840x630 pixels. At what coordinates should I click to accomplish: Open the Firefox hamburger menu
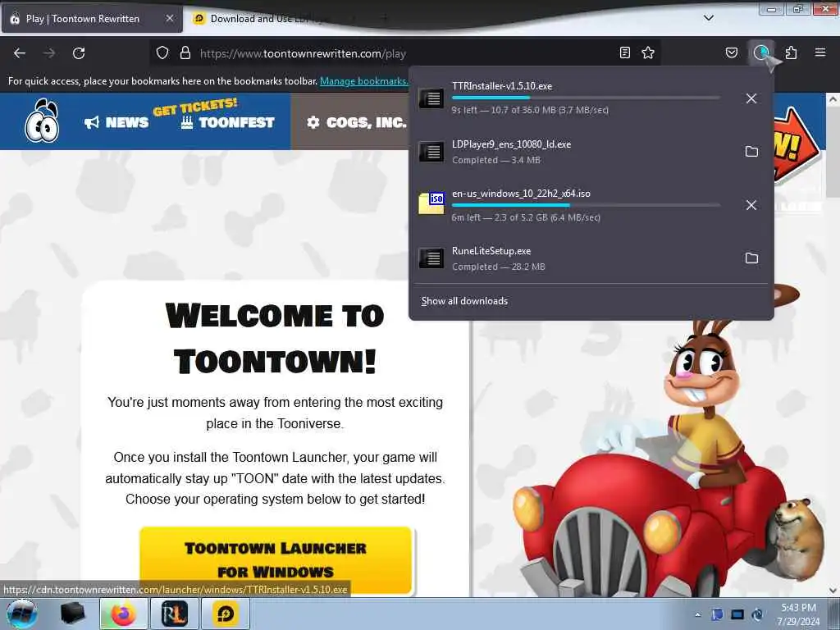pos(820,52)
